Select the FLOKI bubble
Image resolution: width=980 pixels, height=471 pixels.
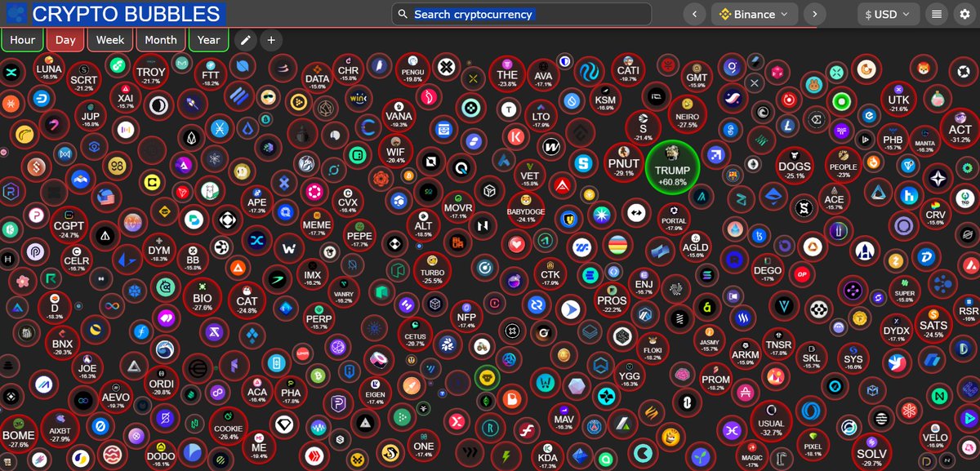653,348
